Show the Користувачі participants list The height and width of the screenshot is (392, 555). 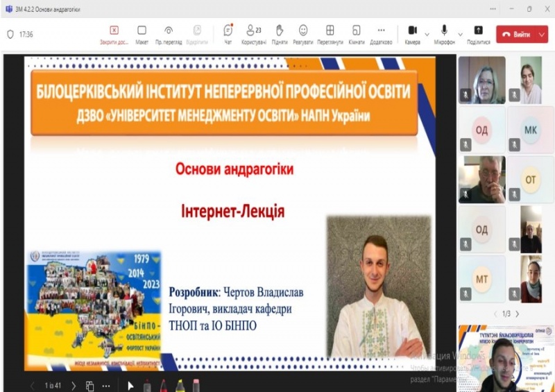point(251,31)
